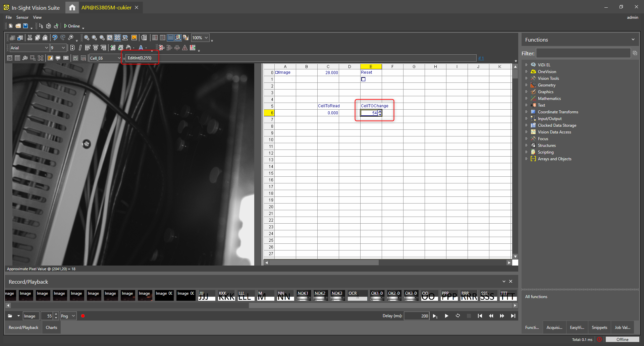The width and height of the screenshot is (644, 346).
Task: Toggle bold formatting in the toolbar
Action: 72,48
